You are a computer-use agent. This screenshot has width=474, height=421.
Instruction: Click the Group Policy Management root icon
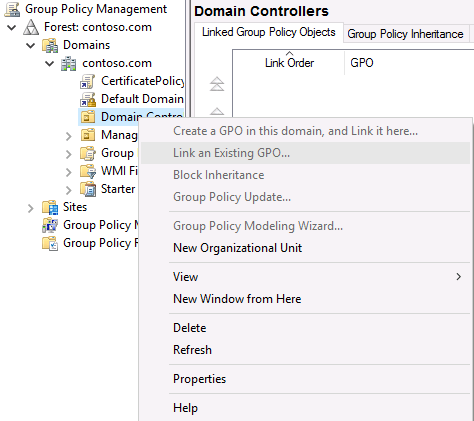coord(12,9)
